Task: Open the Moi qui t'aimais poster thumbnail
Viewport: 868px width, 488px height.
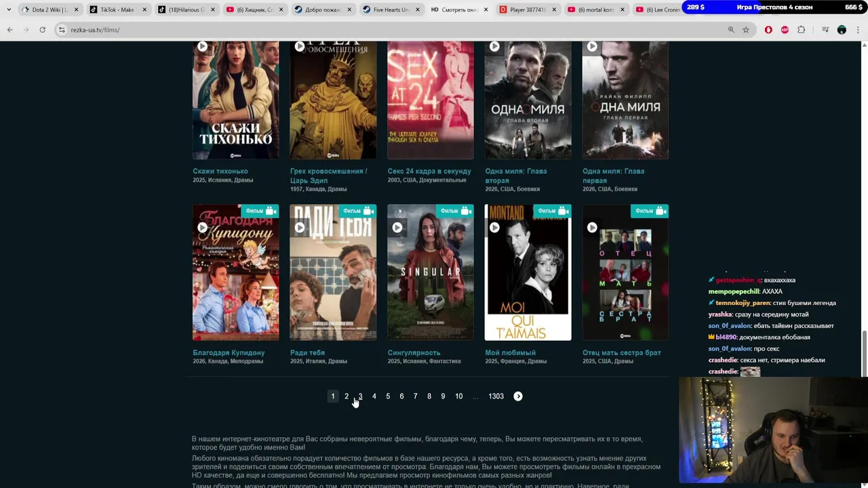Action: click(528, 272)
